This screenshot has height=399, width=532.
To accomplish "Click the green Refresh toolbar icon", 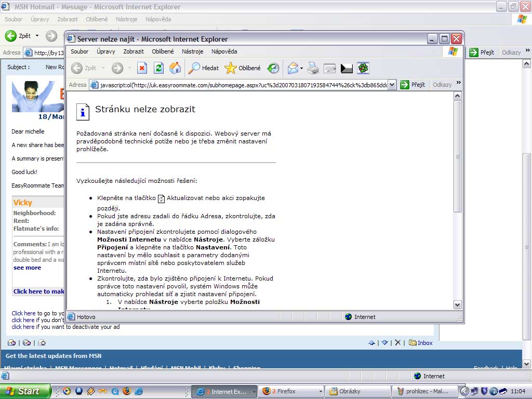I will tap(158, 68).
